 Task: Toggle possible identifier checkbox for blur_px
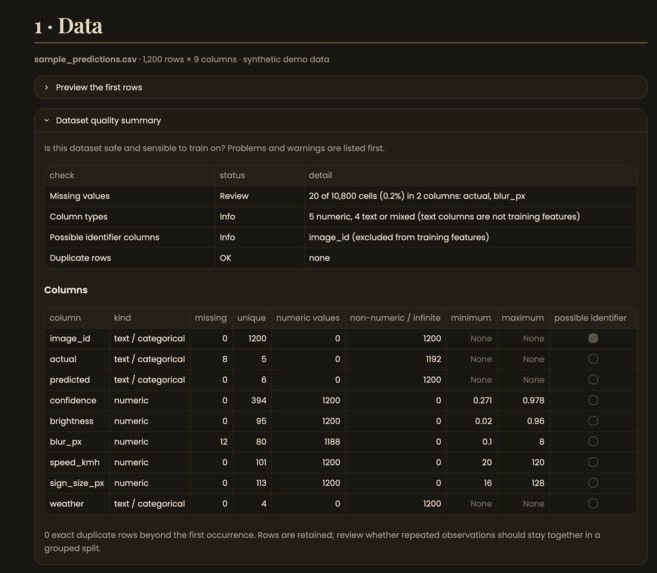[x=592, y=441]
